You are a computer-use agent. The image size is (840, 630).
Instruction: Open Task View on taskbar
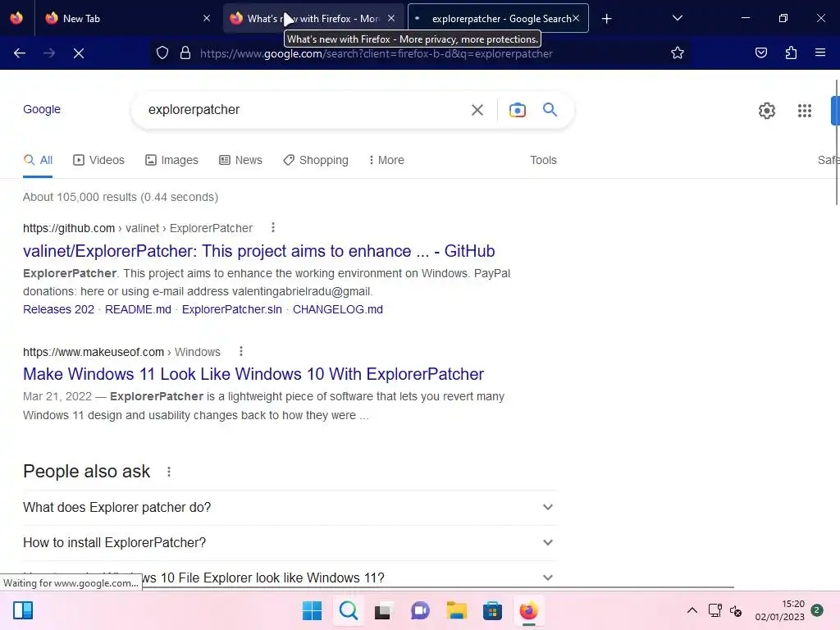[x=383, y=610]
